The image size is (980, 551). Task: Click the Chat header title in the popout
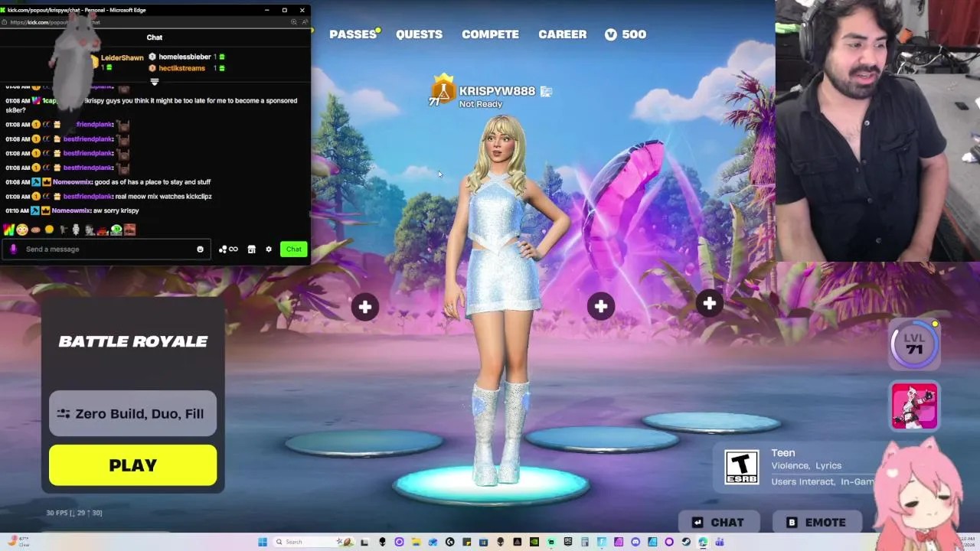coord(155,37)
